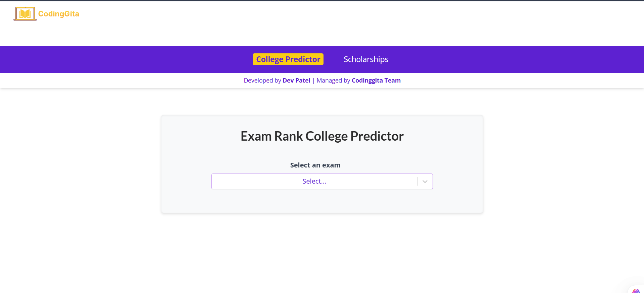
Task: Click the highlighted College Predictor button
Action: pyautogui.click(x=288, y=59)
